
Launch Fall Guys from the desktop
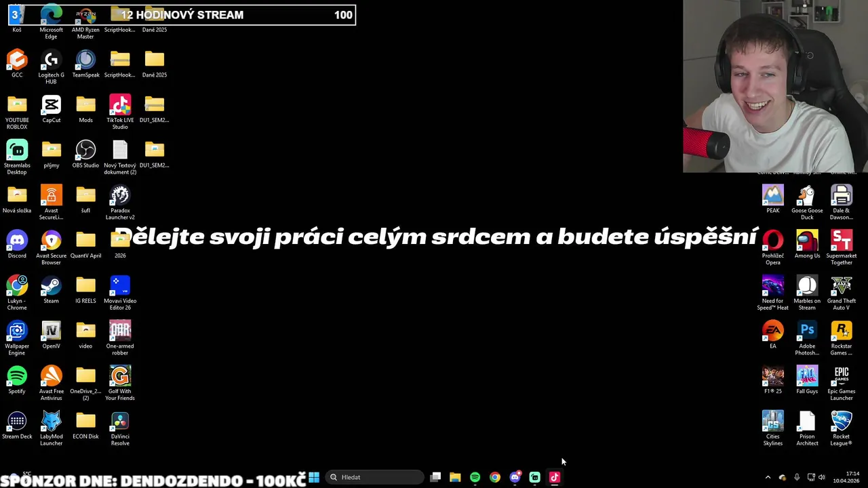click(807, 380)
